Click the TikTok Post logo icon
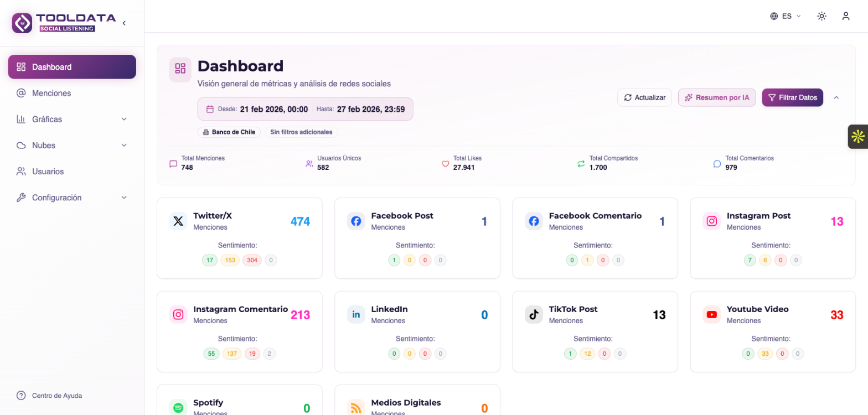Viewport: 868px width, 415px height. pyautogui.click(x=534, y=315)
